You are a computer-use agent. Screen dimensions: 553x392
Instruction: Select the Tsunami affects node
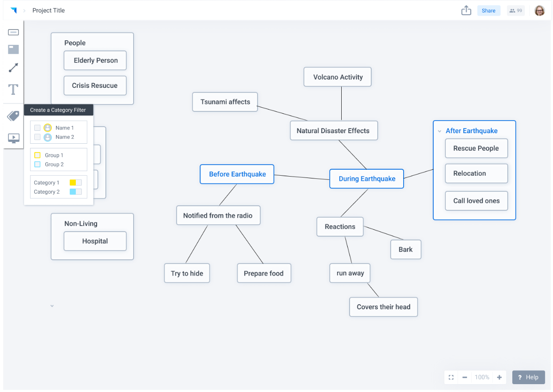click(x=225, y=102)
